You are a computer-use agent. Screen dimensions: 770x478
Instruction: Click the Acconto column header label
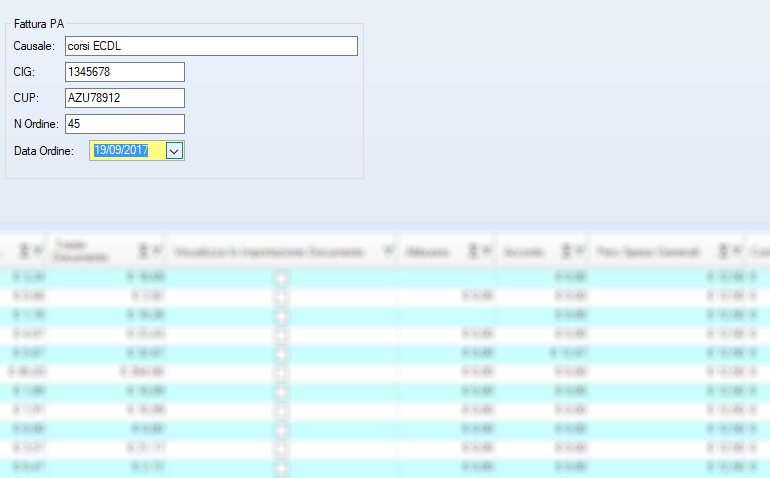(x=523, y=251)
